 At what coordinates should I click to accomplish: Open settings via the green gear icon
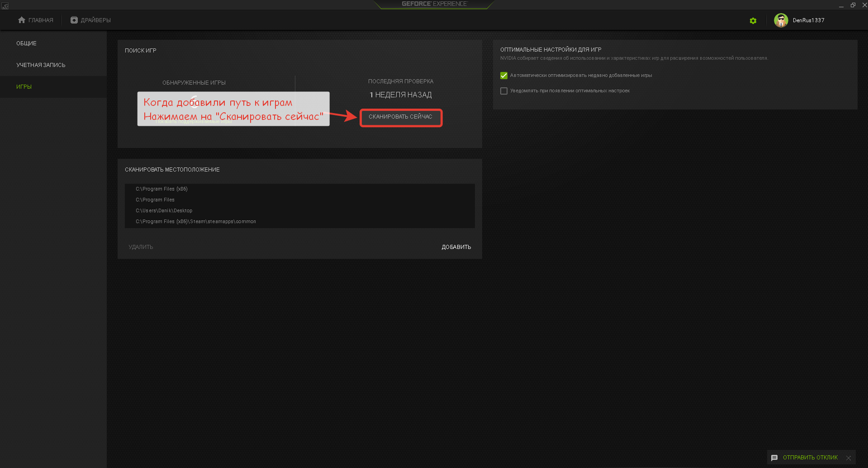pyautogui.click(x=753, y=21)
